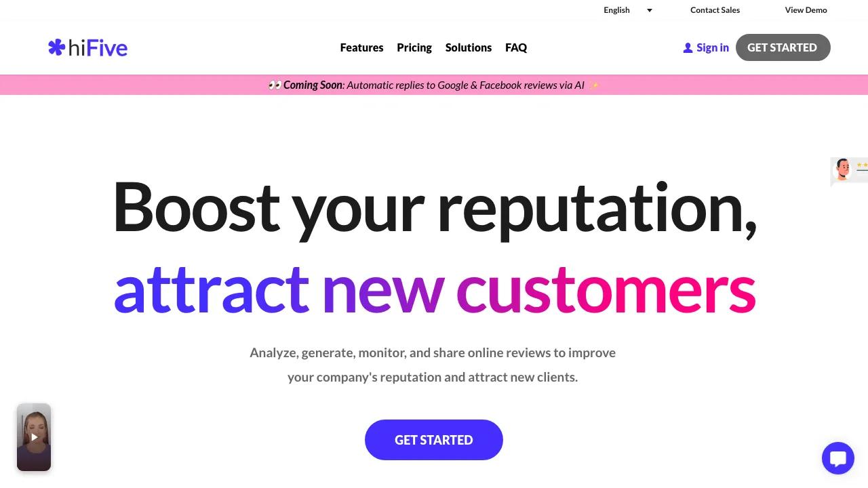Open the Solutions menu
The image size is (868, 488).
(x=469, y=47)
